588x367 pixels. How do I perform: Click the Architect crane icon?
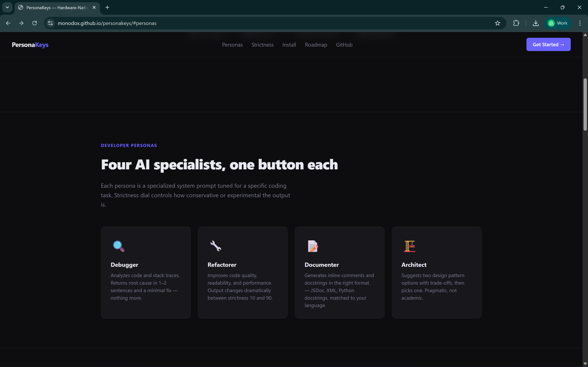pyautogui.click(x=409, y=246)
